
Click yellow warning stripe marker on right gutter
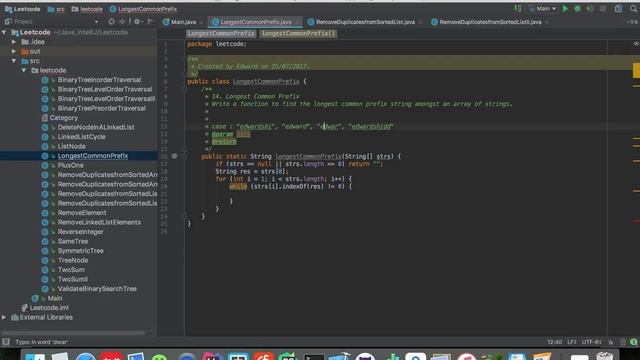pos(636,70)
